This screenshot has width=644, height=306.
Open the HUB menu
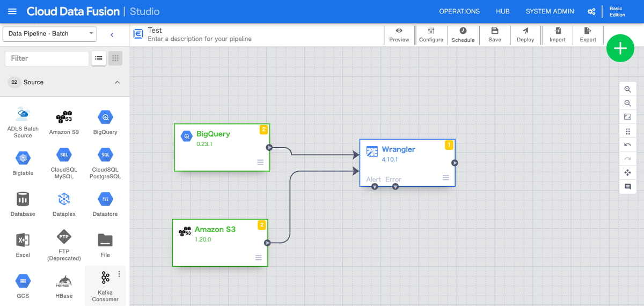point(503,11)
